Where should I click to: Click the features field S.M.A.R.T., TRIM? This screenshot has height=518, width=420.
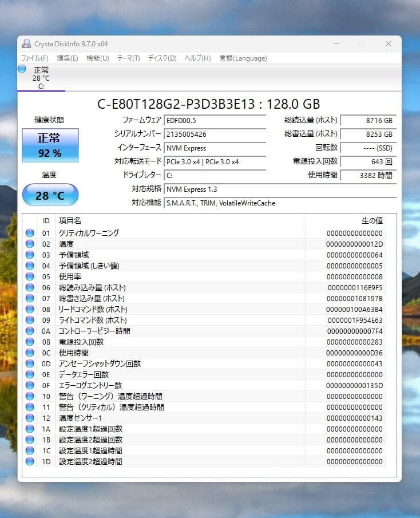[x=280, y=203]
